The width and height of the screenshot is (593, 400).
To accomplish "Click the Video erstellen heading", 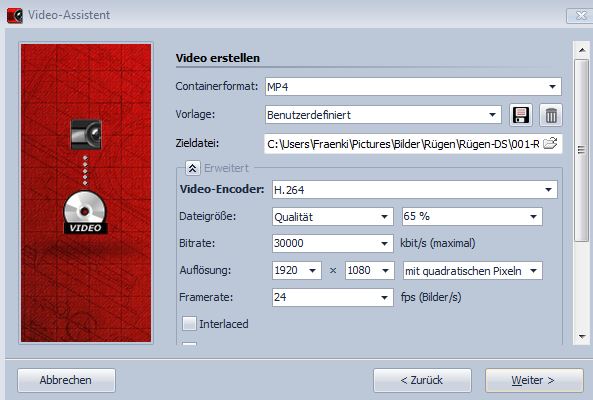I will [x=218, y=58].
